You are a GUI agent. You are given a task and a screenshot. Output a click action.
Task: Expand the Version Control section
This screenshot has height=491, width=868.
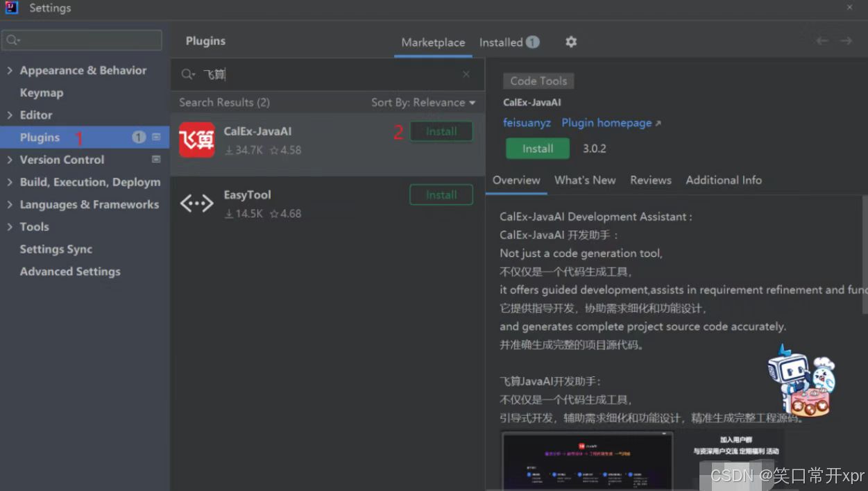pyautogui.click(x=10, y=160)
